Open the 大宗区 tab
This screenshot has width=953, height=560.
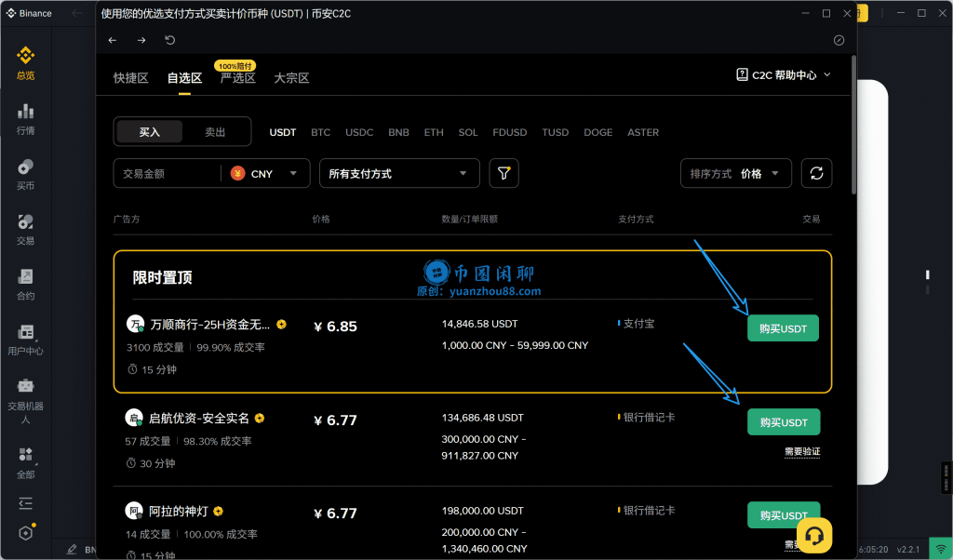point(291,78)
